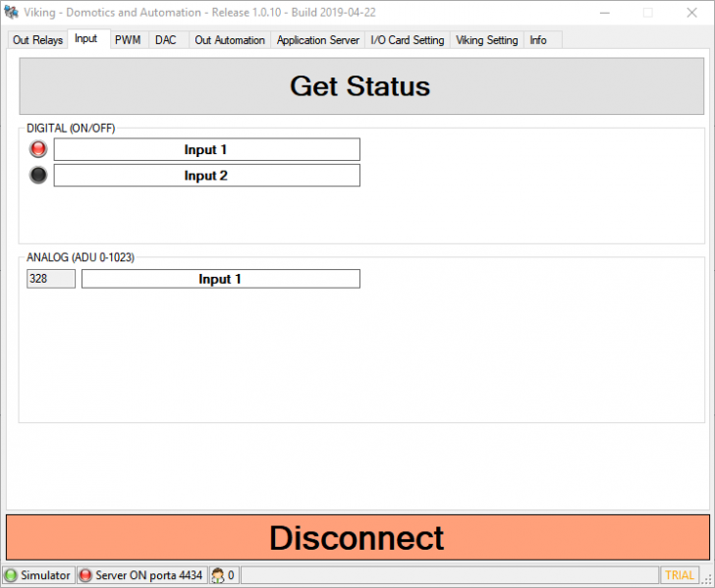
Task: Switch to the PWM tab
Action: point(128,40)
